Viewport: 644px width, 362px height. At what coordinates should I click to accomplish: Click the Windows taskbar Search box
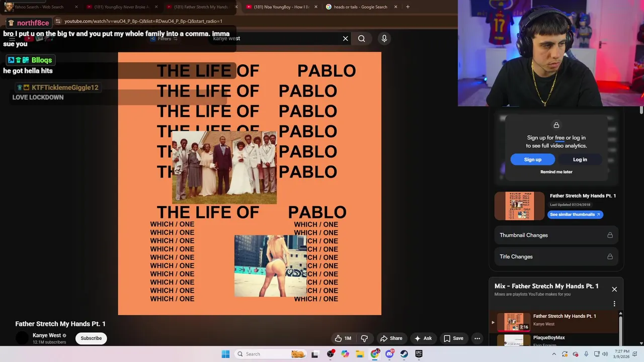click(x=271, y=354)
